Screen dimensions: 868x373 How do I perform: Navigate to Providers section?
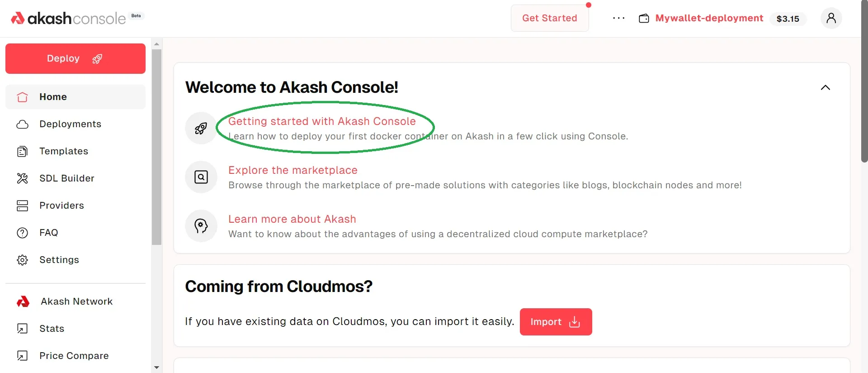pos(61,206)
